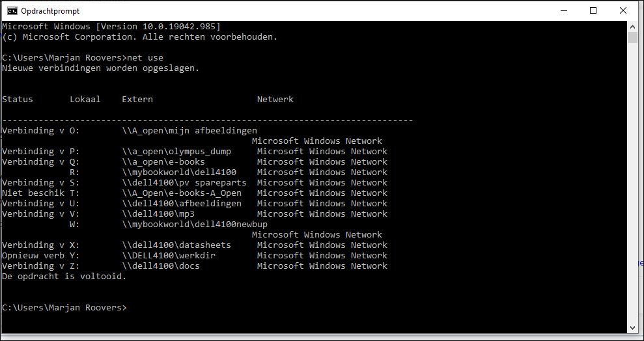644x341 pixels.
Task: Click the \\DELL4100\werkdir entry
Action: click(169, 256)
